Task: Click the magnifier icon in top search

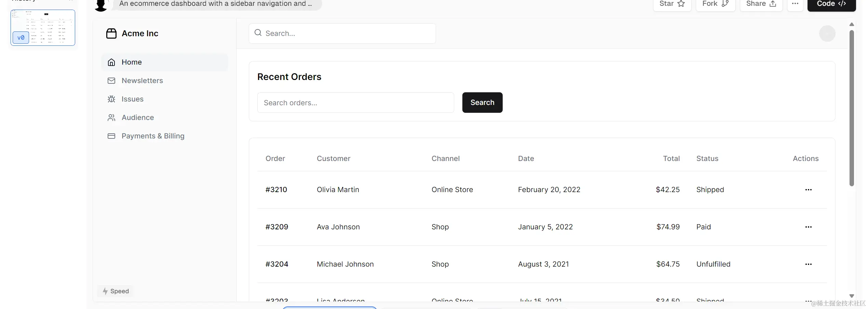Action: coord(258,32)
